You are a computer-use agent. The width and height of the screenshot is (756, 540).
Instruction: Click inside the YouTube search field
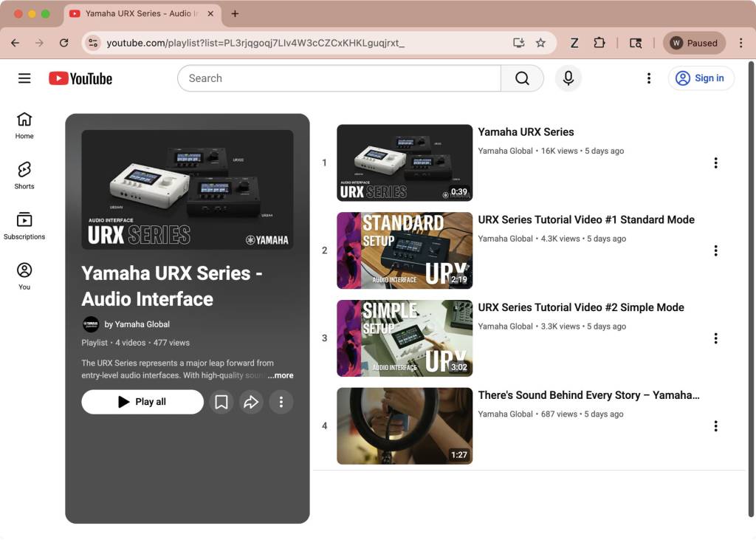pos(340,78)
